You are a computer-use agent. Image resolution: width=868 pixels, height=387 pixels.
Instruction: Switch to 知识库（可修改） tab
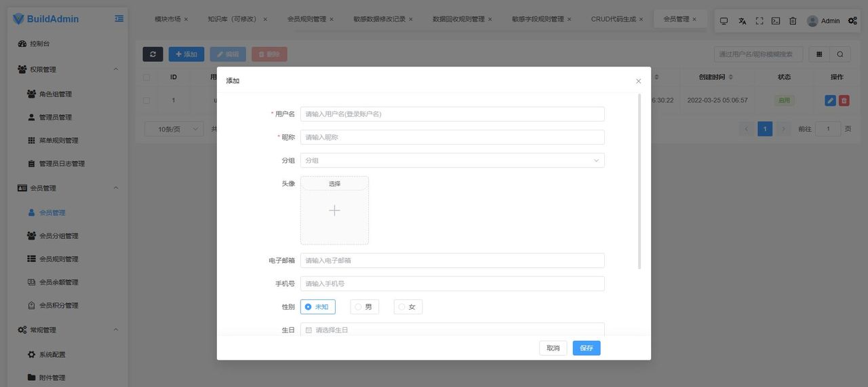coord(233,19)
